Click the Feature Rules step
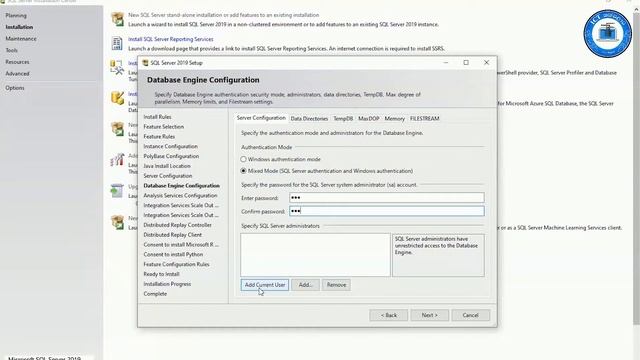This screenshot has width=640, height=360. (159, 136)
